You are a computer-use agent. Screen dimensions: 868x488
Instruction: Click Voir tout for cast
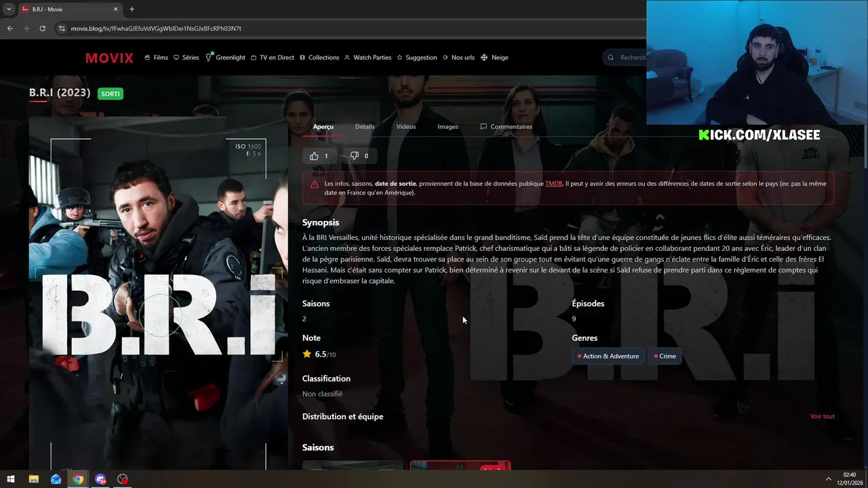point(822,416)
